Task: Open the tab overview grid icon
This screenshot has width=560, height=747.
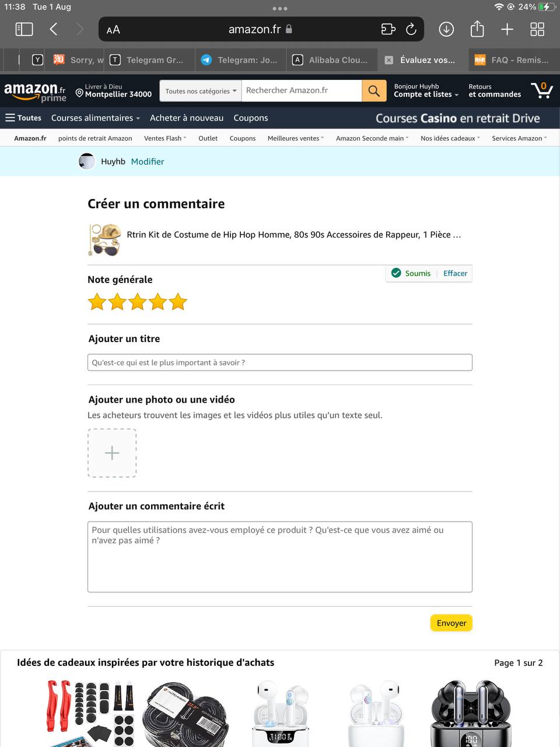Action: 537,29
